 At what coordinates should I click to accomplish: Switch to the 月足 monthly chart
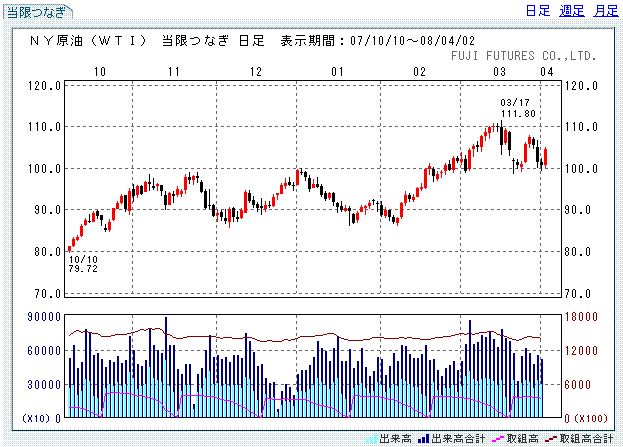[604, 11]
